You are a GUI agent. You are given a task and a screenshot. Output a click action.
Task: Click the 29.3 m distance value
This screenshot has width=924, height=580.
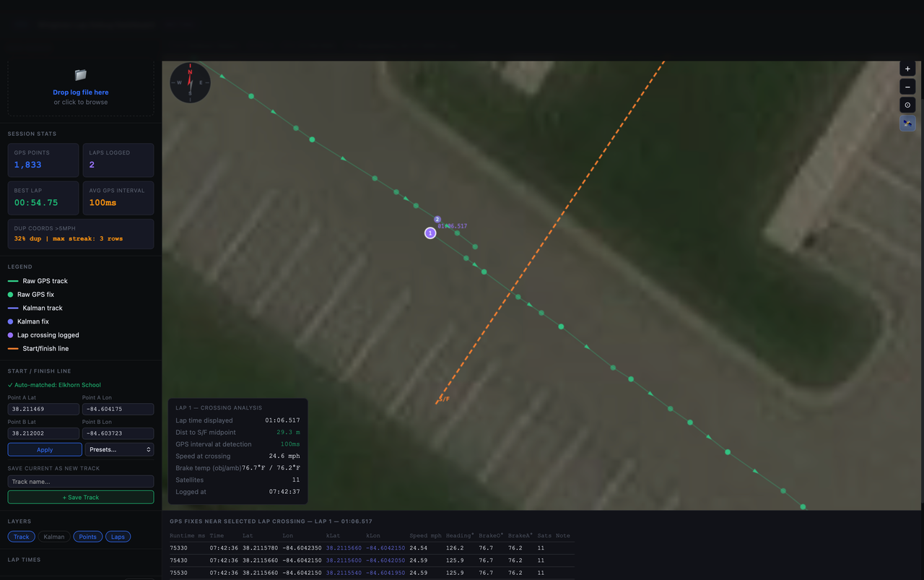point(288,433)
